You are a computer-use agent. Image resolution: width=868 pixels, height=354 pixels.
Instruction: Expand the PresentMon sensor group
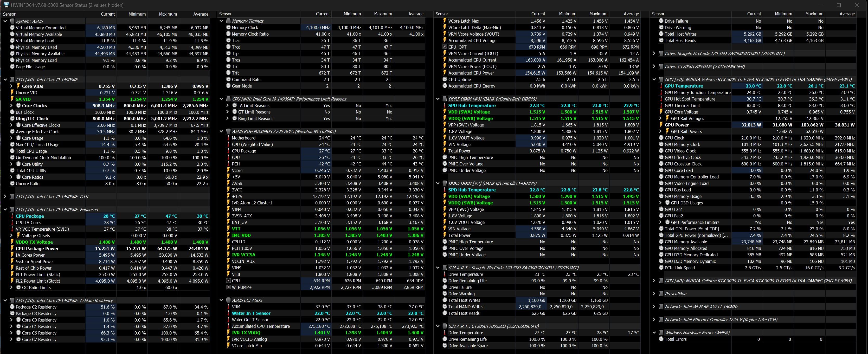[654, 294]
